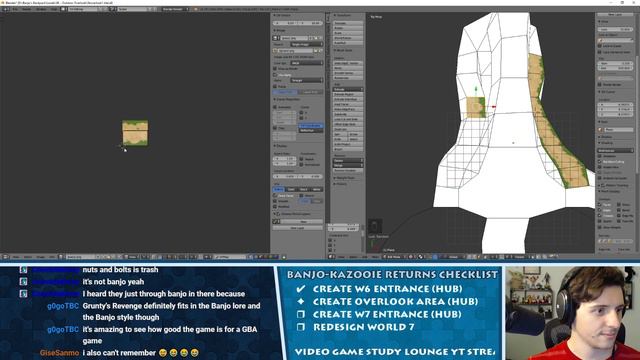Expand the History panel in tool shelf
The image size is (640, 360).
click(x=341, y=184)
